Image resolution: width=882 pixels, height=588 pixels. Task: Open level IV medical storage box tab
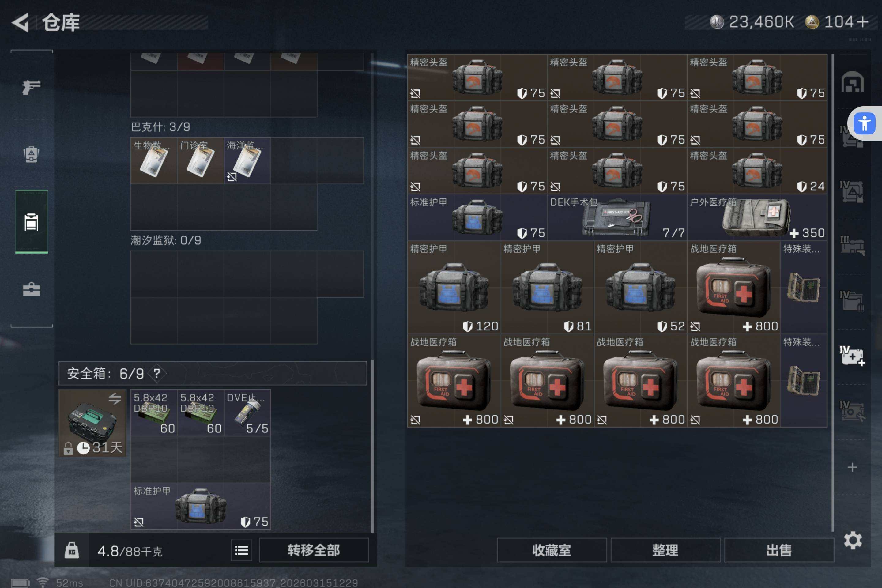852,356
